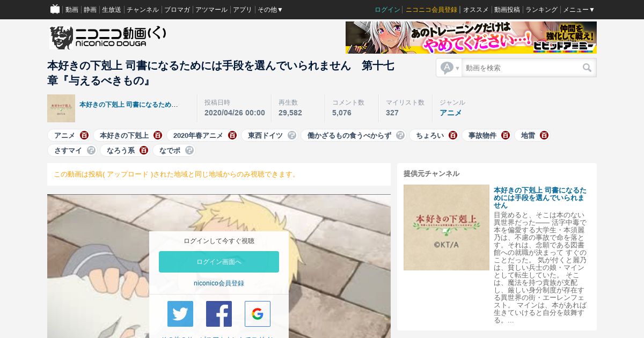Click the 再生数 value 29,582

coord(290,113)
